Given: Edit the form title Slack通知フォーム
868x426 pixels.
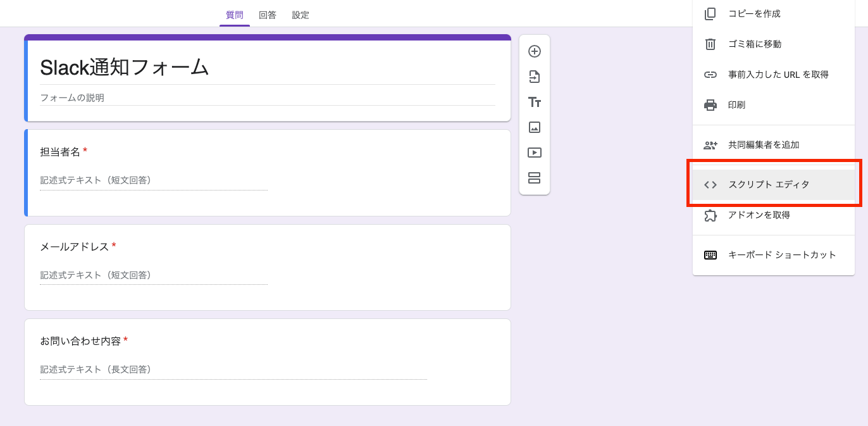Looking at the screenshot, I should click(268, 67).
